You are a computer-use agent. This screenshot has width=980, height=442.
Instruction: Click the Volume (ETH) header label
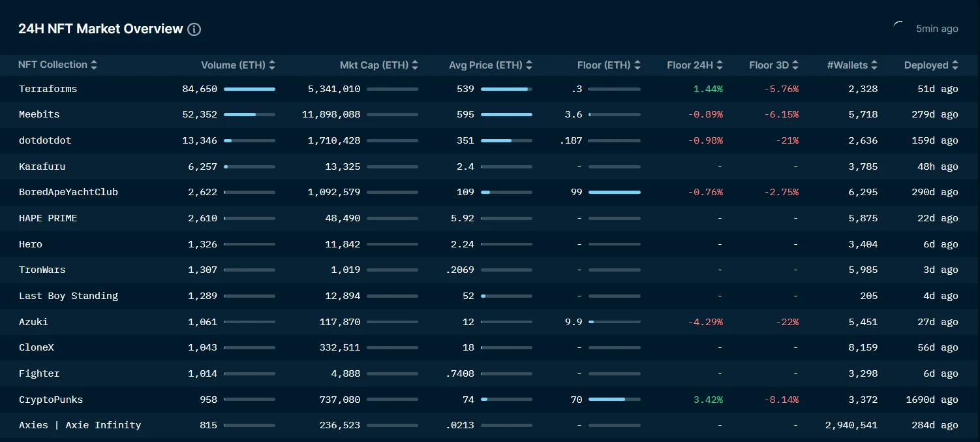[234, 65]
